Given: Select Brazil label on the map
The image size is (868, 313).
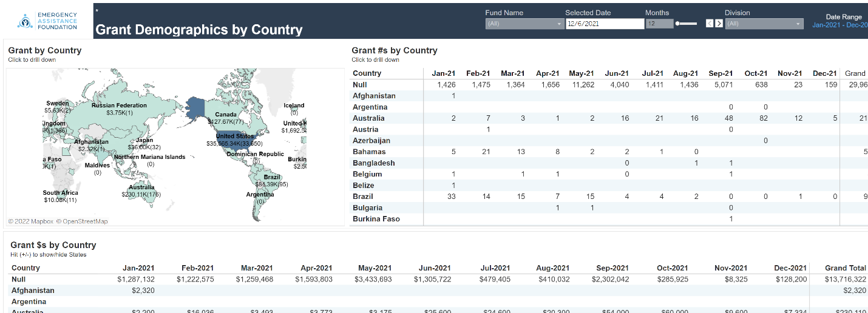Looking at the screenshot, I should 271,177.
